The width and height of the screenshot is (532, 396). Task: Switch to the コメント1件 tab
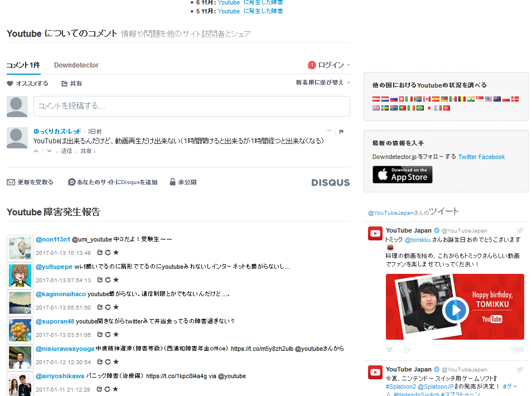(23, 65)
